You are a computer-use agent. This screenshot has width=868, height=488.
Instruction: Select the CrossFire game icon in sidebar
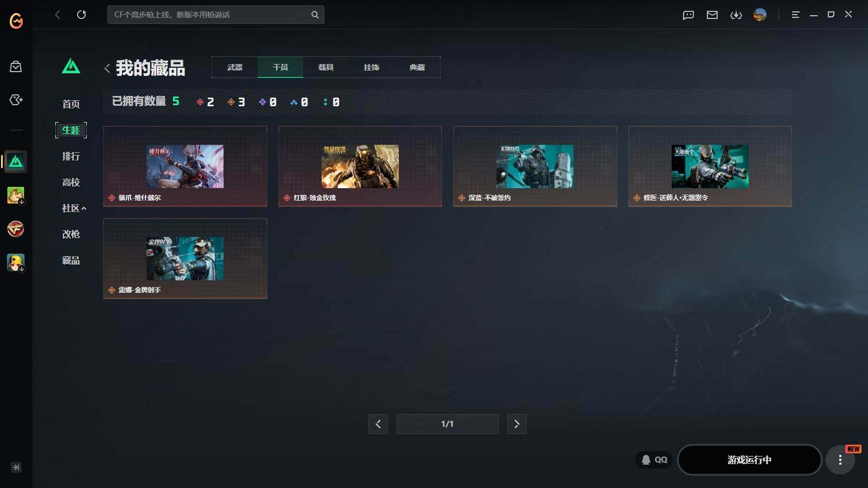click(x=16, y=229)
